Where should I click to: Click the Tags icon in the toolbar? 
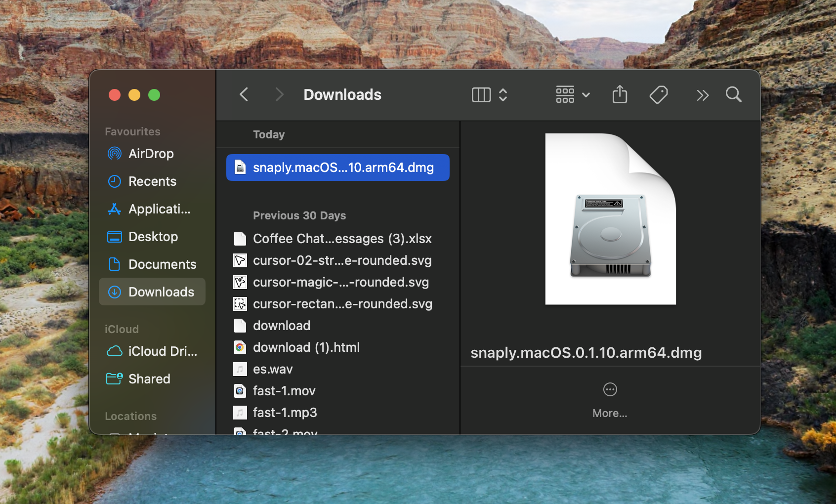[659, 94]
